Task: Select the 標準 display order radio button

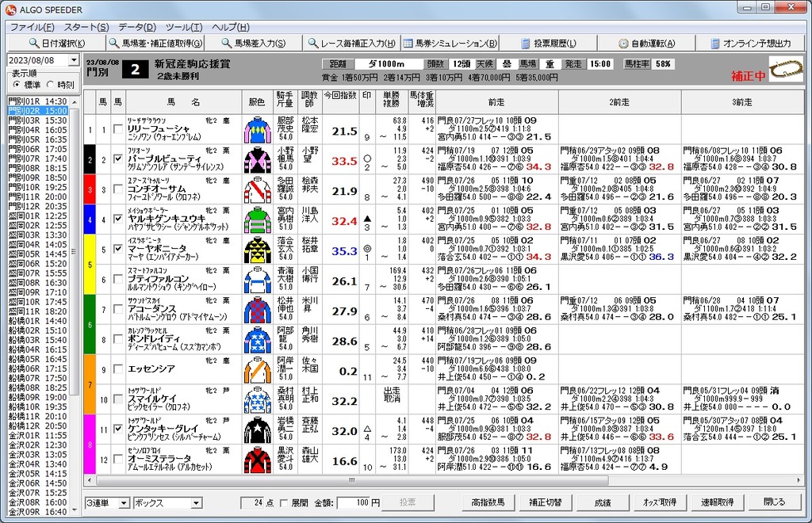Action: coord(17,84)
